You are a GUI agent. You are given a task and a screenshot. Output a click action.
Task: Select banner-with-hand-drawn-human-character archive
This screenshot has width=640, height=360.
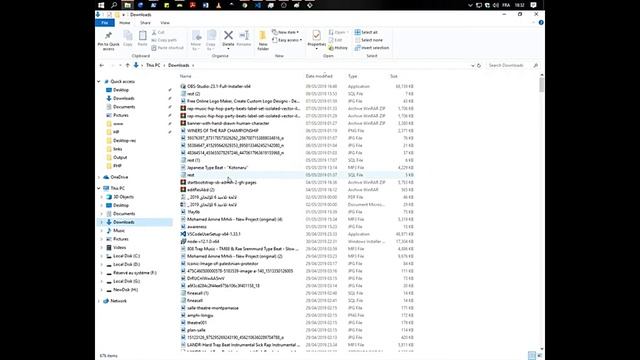click(228, 123)
